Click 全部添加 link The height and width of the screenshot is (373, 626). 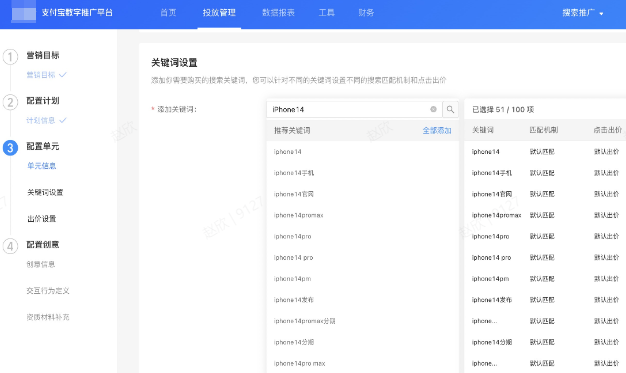[437, 131]
